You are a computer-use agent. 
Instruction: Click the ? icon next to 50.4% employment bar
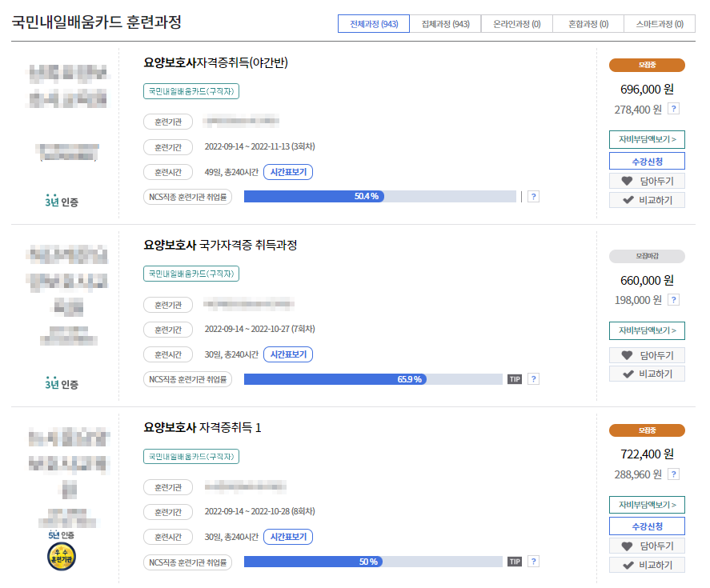pos(533,195)
